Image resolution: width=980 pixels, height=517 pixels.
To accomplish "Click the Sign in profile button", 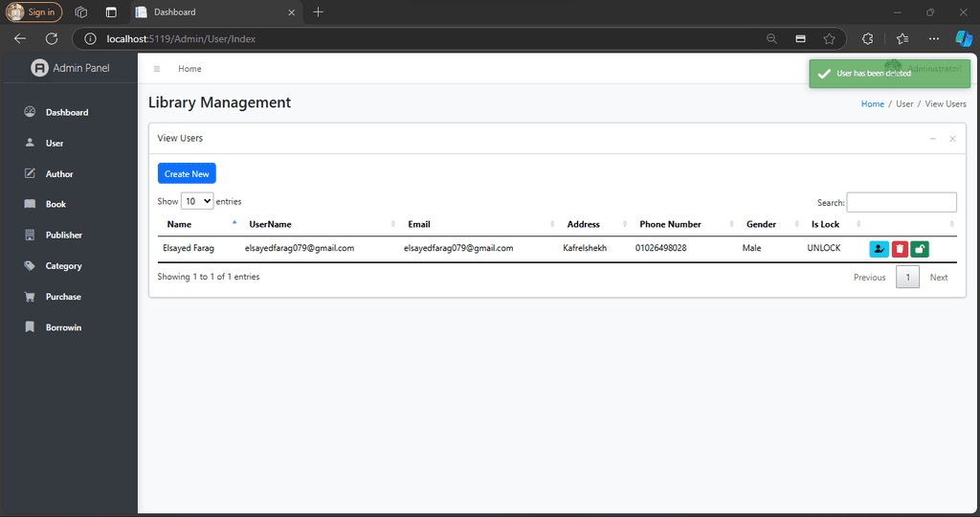I will coord(34,11).
